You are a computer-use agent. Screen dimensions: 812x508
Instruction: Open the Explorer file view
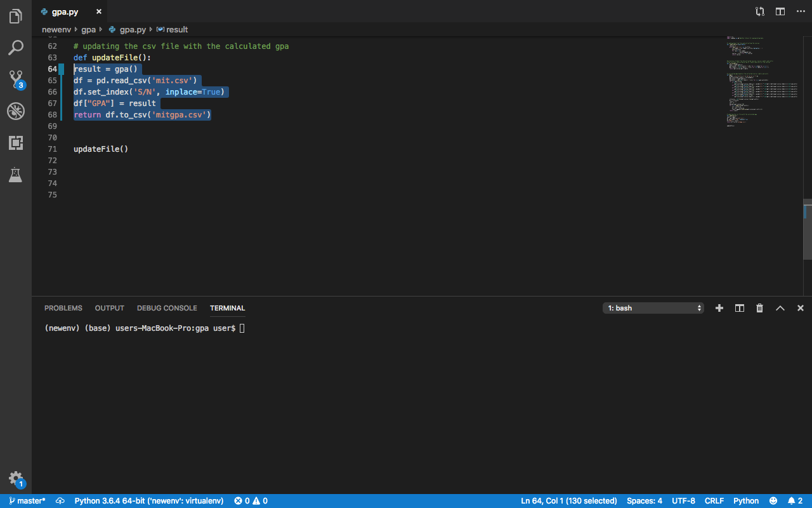(x=16, y=16)
